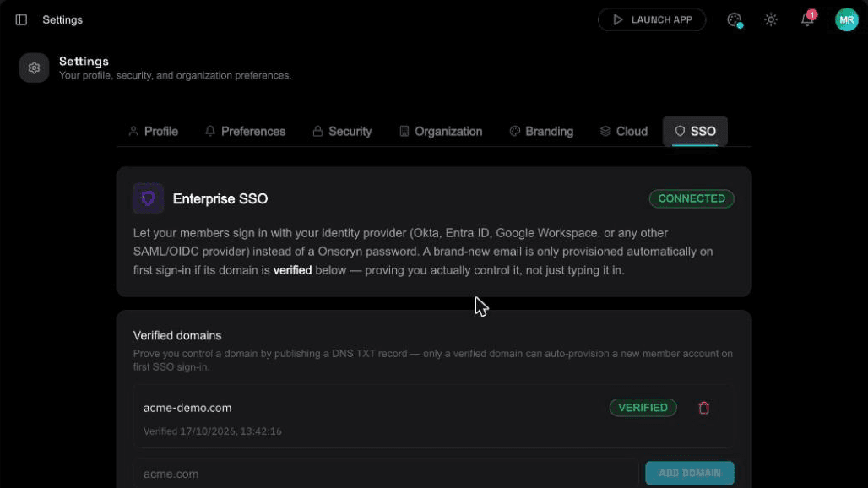The image size is (868, 488).
Task: Switch to light mode via sun icon
Action: coord(771,20)
